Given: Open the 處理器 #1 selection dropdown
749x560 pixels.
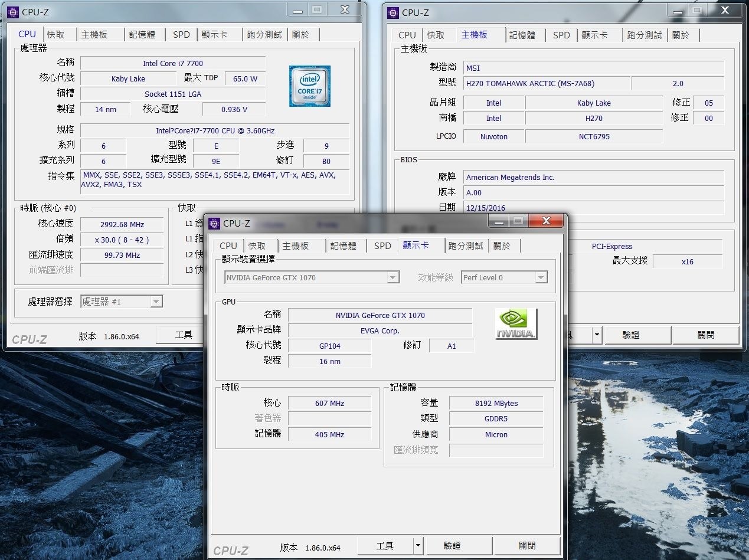Looking at the screenshot, I should coord(156,302).
